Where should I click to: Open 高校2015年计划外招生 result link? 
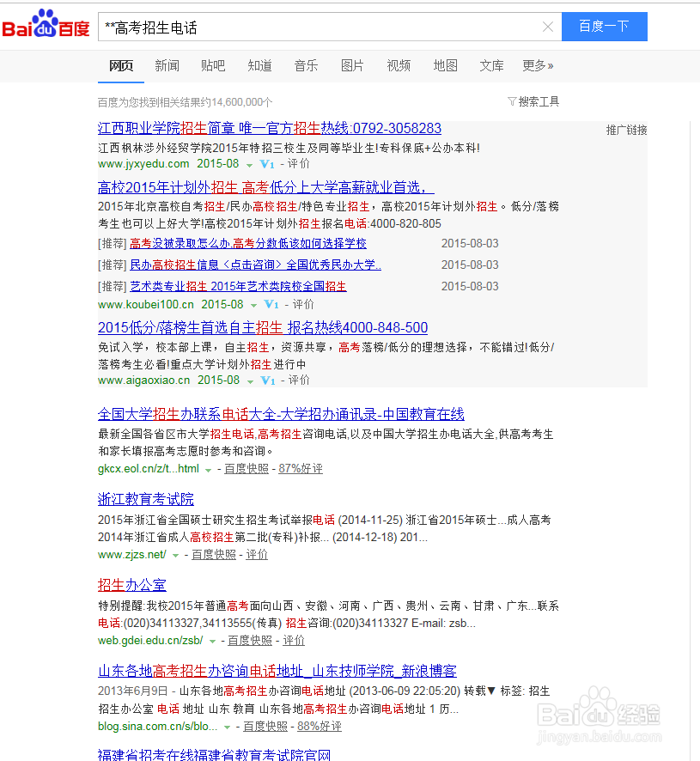(x=265, y=187)
